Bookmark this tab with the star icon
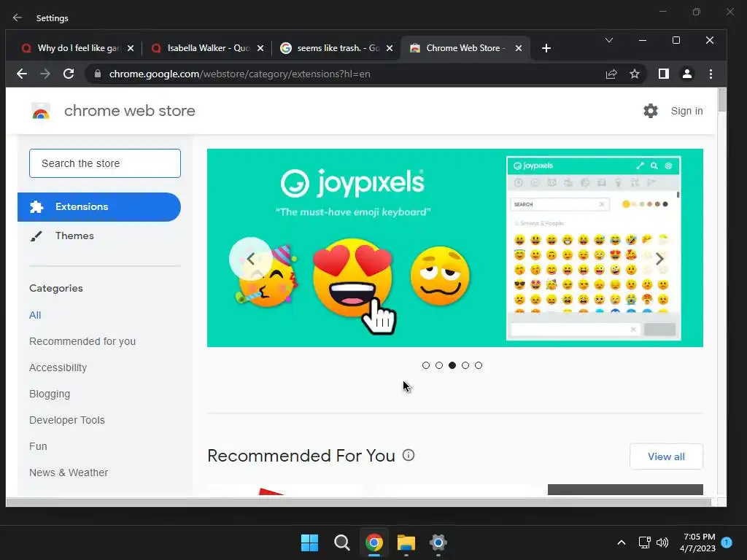This screenshot has height=560, width=747. (635, 74)
